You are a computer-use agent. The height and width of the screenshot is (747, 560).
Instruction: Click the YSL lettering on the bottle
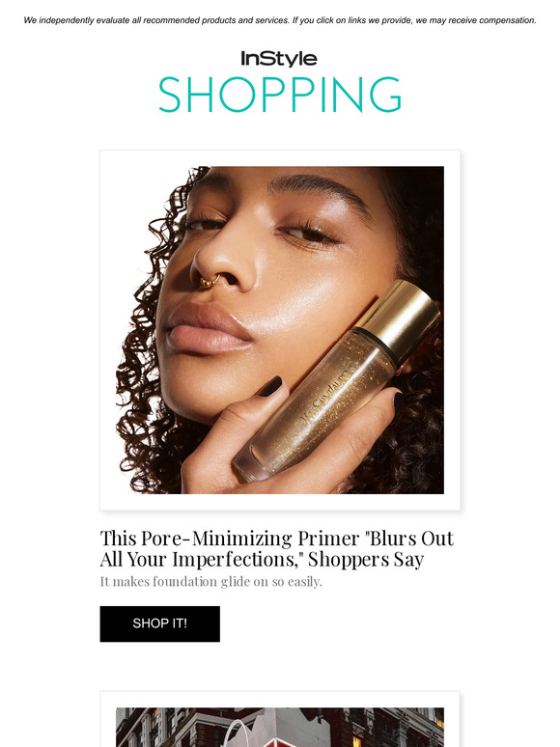pos(328,393)
